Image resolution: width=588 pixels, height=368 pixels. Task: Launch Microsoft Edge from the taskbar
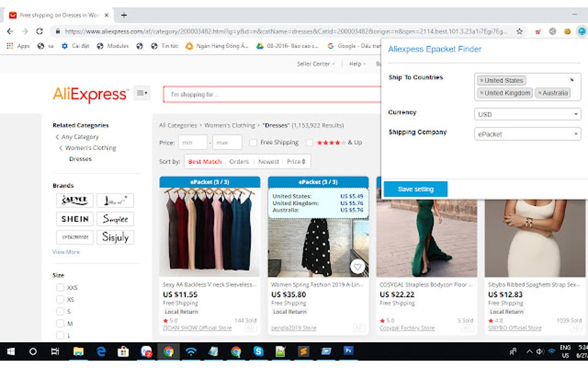point(101,351)
